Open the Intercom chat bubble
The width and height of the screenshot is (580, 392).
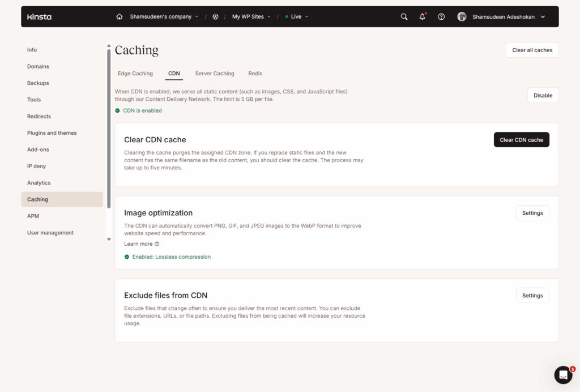click(x=563, y=375)
